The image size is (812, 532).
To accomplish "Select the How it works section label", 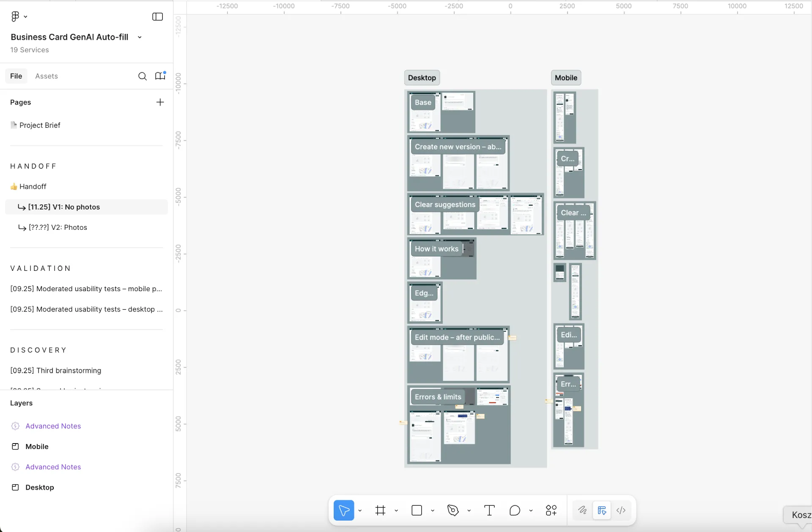I will [x=436, y=249].
